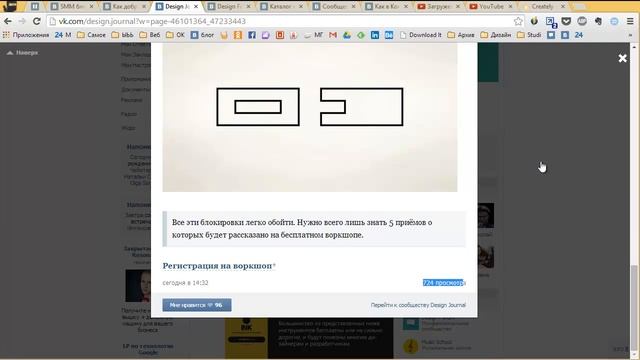640x360 pixels.
Task: Open the green diamond Feedly bookmark icon
Action: pos(361,35)
